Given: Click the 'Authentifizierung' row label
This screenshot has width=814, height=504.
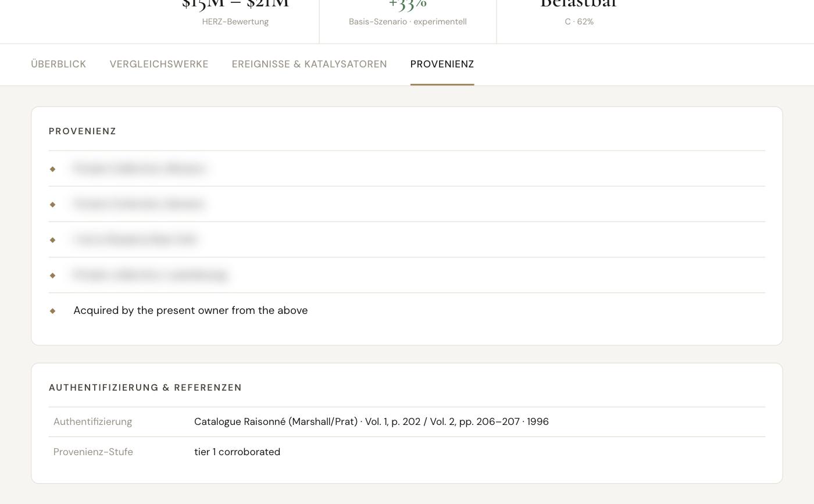Looking at the screenshot, I should tap(92, 421).
